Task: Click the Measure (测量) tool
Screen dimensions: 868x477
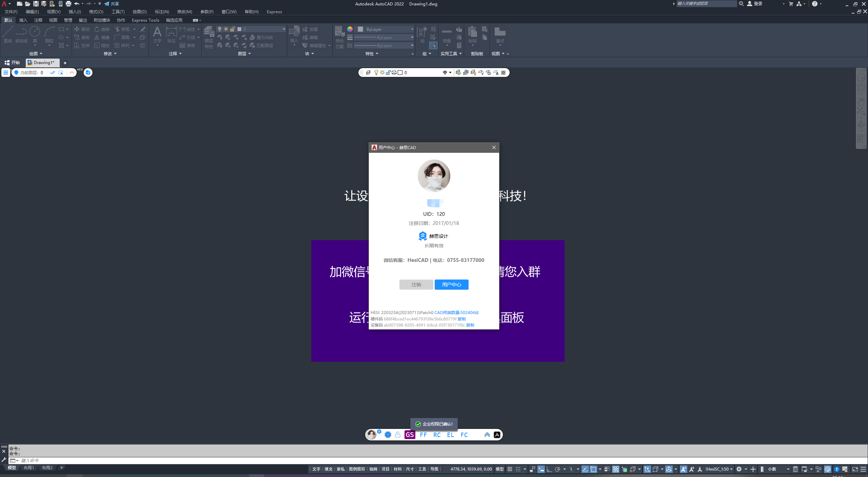Action: [447, 35]
